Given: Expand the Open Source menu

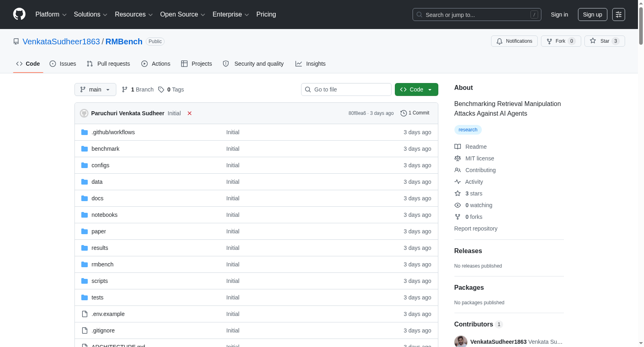Looking at the screenshot, I should pos(182,15).
